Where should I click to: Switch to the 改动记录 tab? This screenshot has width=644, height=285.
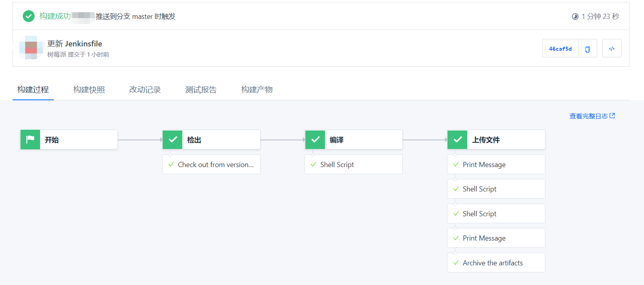point(145,90)
